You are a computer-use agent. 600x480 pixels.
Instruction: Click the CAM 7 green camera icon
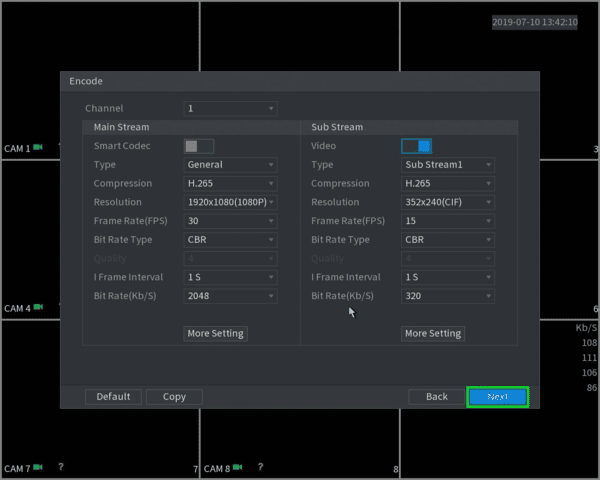tap(38, 467)
